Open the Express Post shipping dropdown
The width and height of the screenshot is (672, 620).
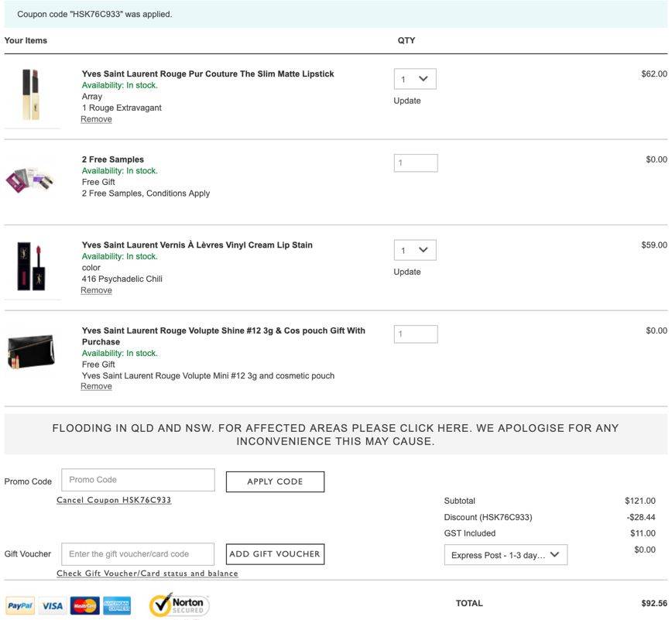(x=506, y=555)
